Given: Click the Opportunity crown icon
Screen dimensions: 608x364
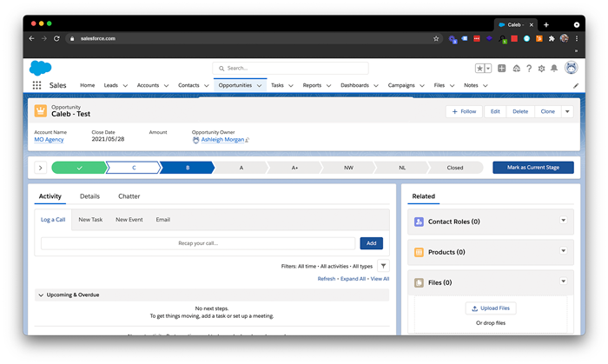Looking at the screenshot, I should coord(40,111).
